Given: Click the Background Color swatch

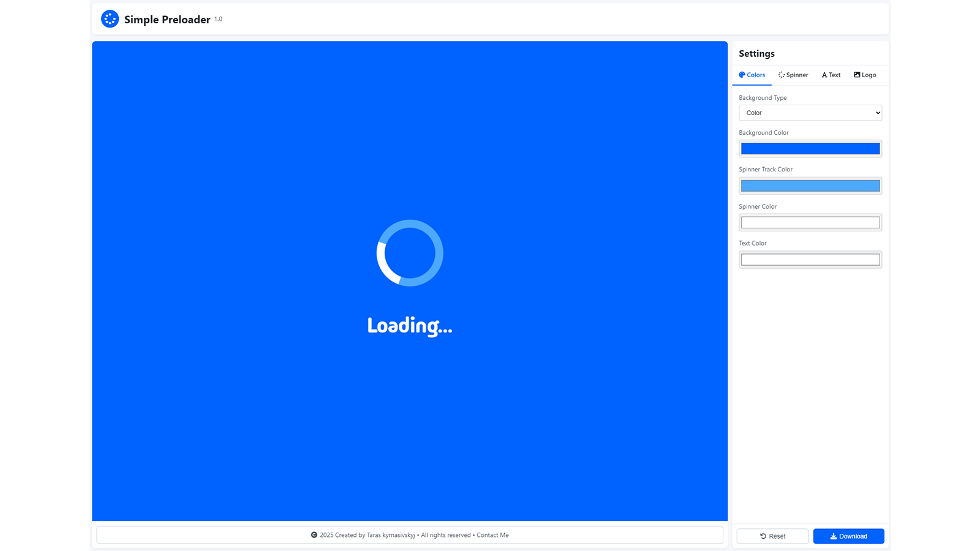Looking at the screenshot, I should (810, 148).
